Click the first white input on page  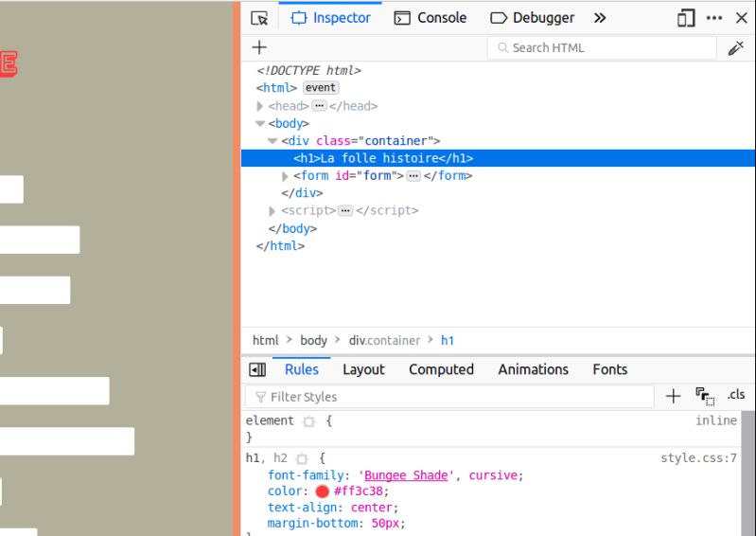pos(11,189)
